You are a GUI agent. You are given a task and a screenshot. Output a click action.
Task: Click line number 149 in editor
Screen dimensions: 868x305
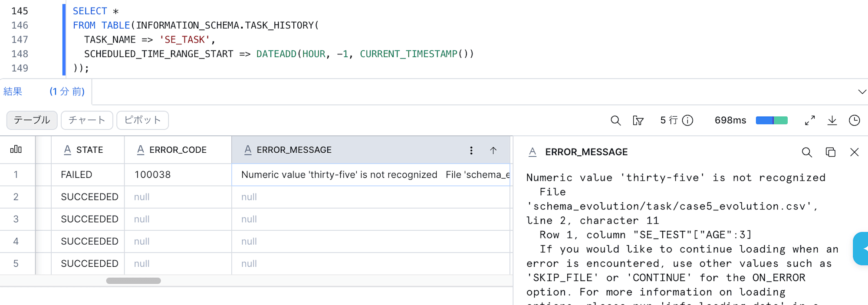tap(20, 68)
